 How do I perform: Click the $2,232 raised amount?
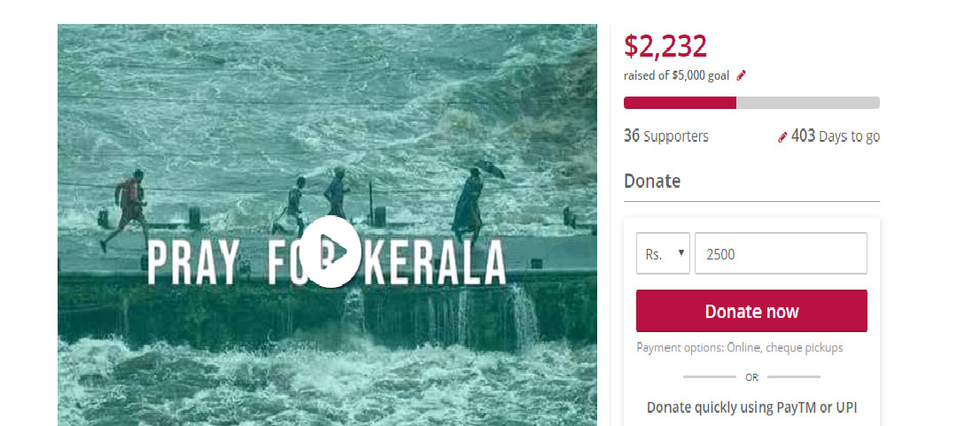point(665,46)
